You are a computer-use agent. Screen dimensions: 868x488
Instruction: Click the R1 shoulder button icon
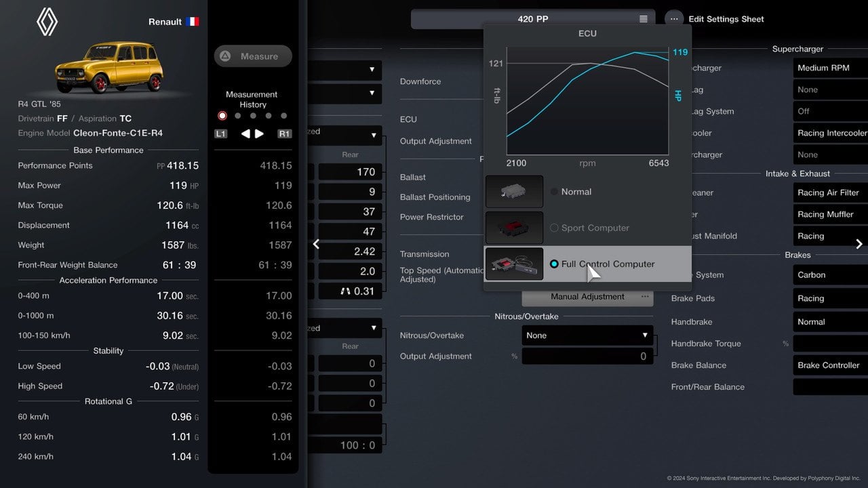[x=285, y=134]
